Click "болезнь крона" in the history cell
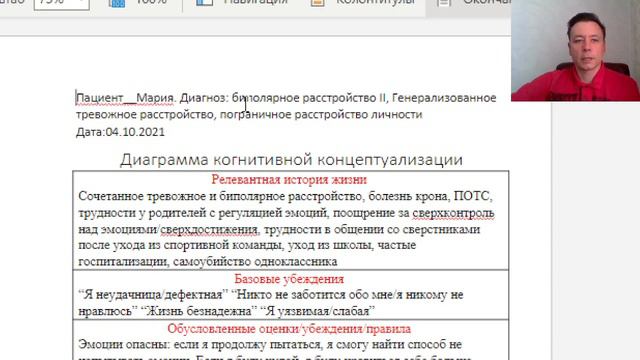The image size is (640, 360). 408,196
